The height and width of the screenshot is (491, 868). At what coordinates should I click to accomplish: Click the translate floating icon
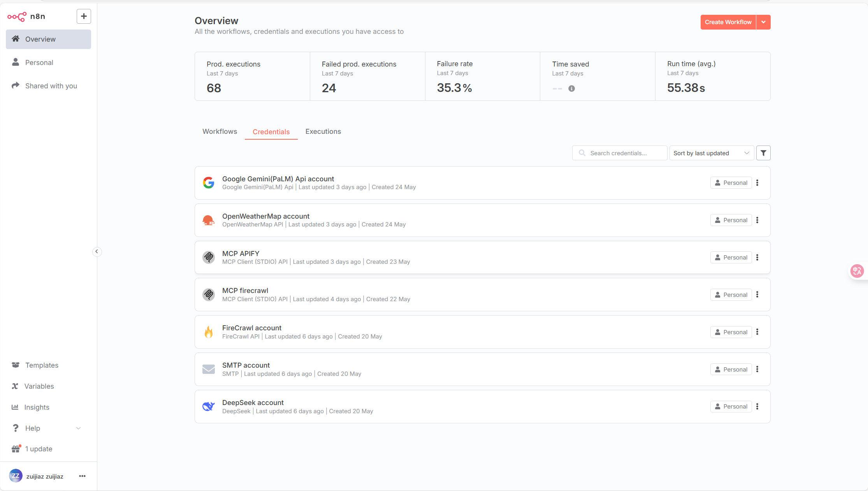coord(857,271)
